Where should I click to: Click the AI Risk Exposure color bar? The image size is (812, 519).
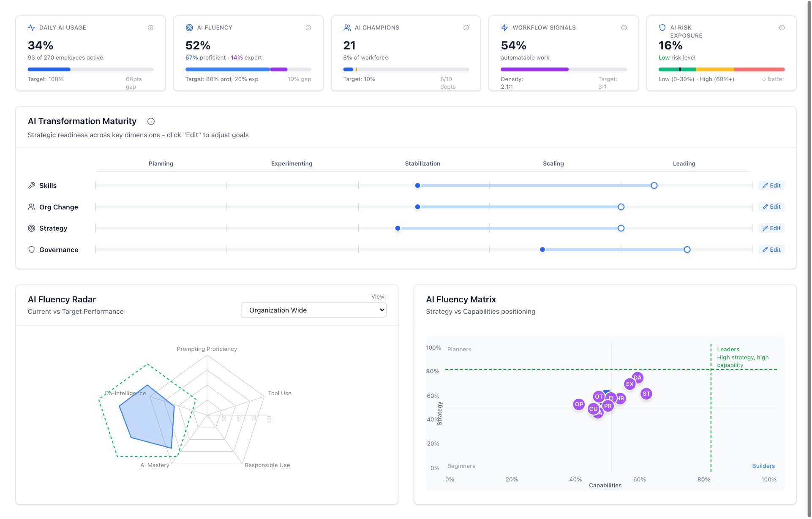pyautogui.click(x=721, y=69)
